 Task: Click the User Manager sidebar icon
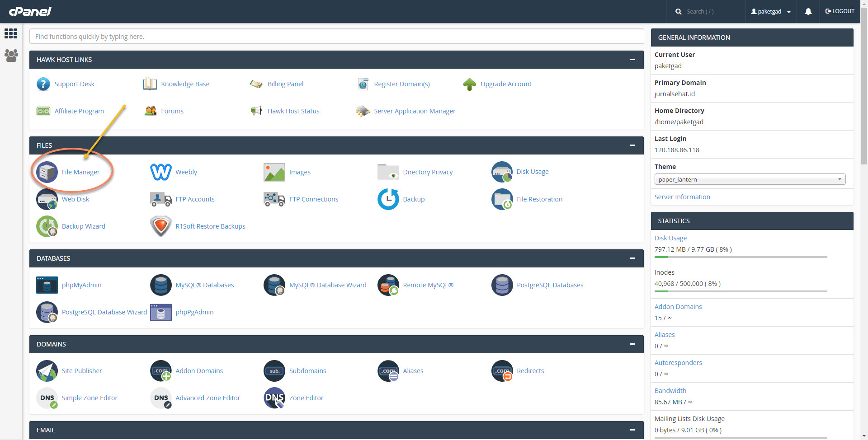click(x=11, y=56)
